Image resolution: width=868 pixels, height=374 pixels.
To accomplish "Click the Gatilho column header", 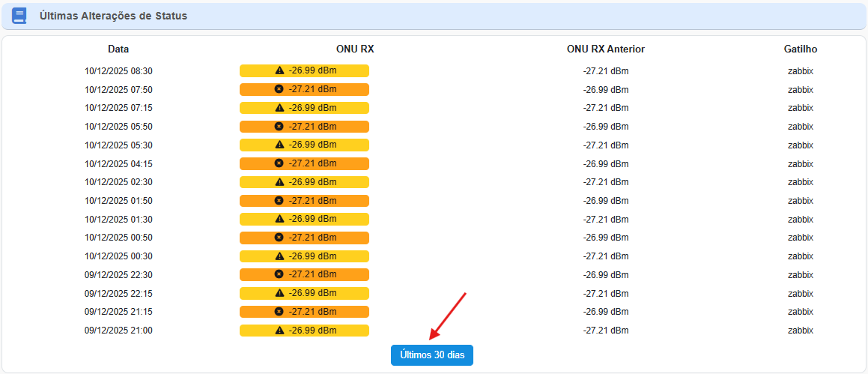I will [800, 49].
